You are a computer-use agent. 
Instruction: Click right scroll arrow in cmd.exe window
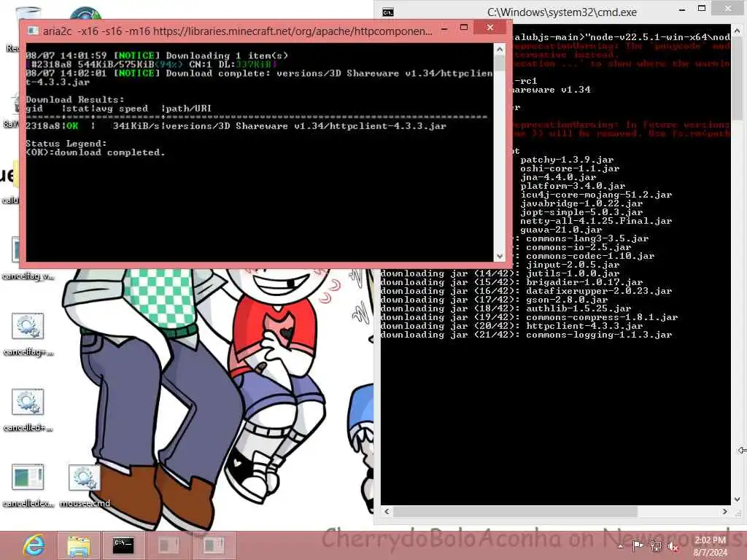(724, 511)
